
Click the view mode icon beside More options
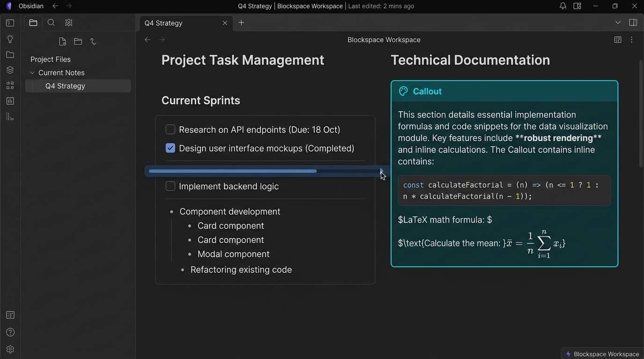pos(618,40)
